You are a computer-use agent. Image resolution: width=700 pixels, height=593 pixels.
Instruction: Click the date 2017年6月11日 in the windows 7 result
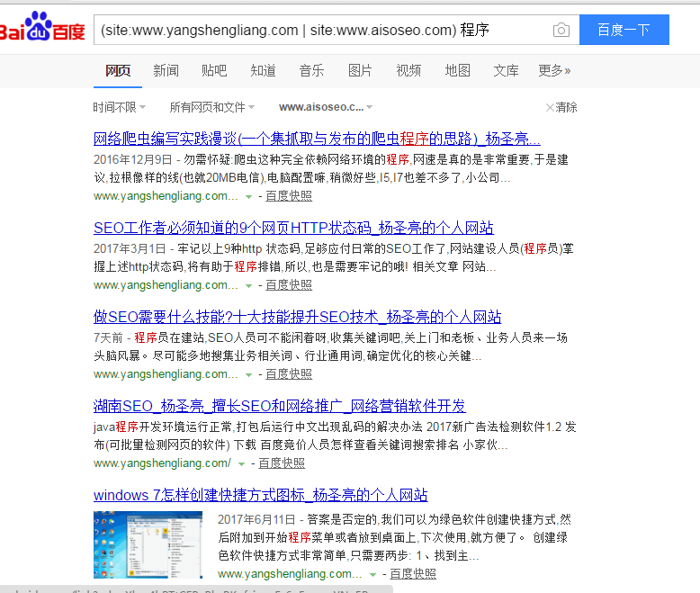256,520
